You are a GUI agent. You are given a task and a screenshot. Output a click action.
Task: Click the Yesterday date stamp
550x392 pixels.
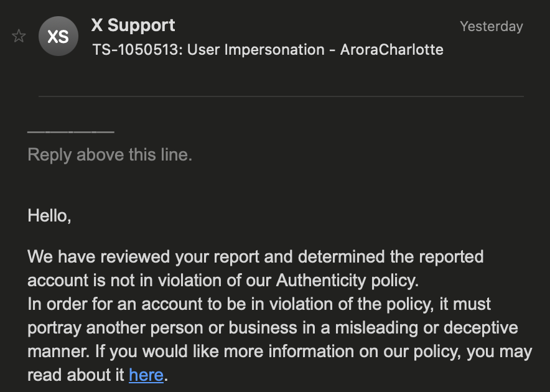click(x=491, y=26)
